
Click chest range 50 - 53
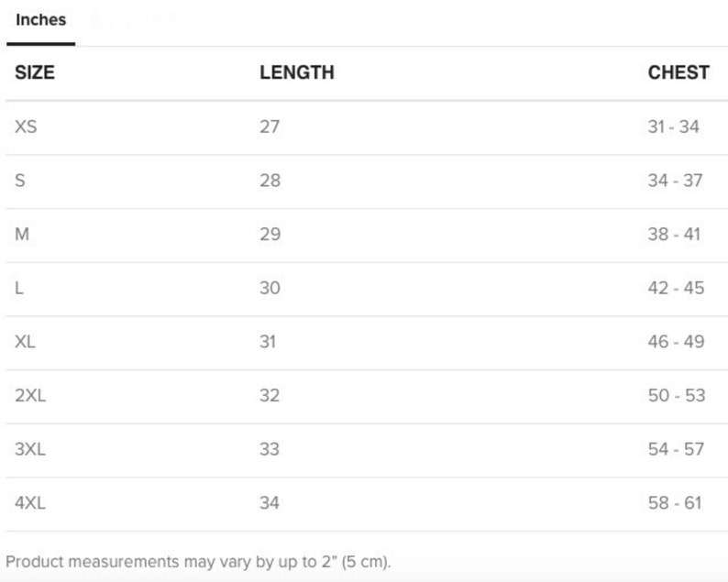point(677,396)
